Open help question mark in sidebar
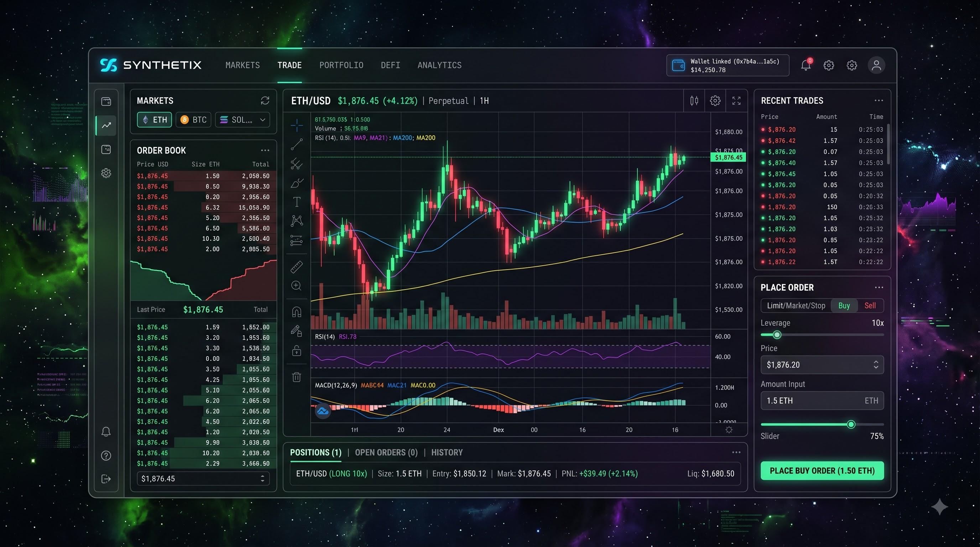 pos(106,455)
